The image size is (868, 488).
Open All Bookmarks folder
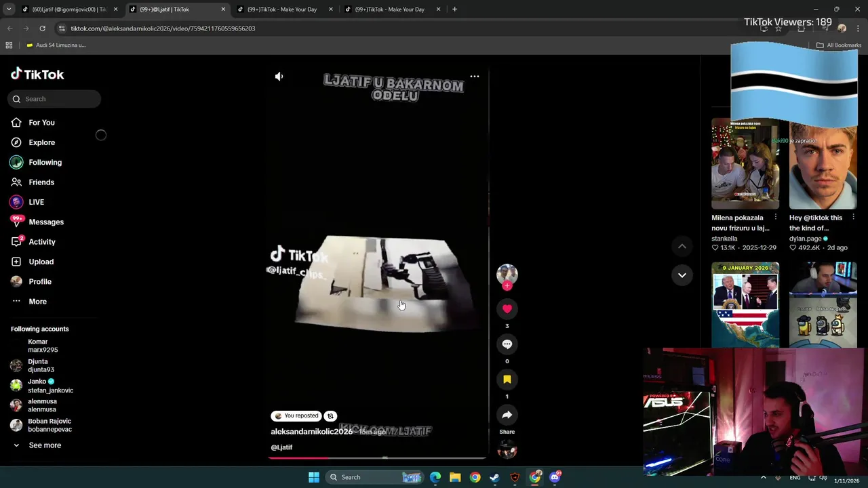tap(839, 45)
